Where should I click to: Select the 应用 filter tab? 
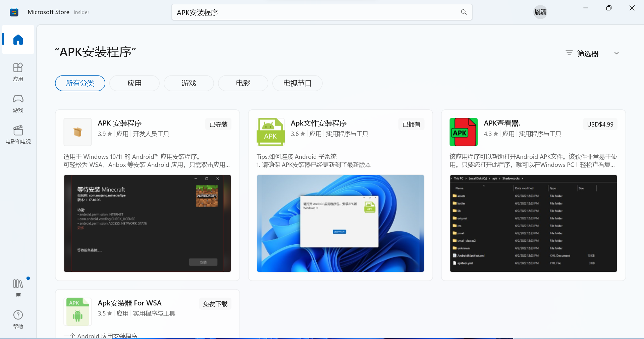(x=135, y=83)
